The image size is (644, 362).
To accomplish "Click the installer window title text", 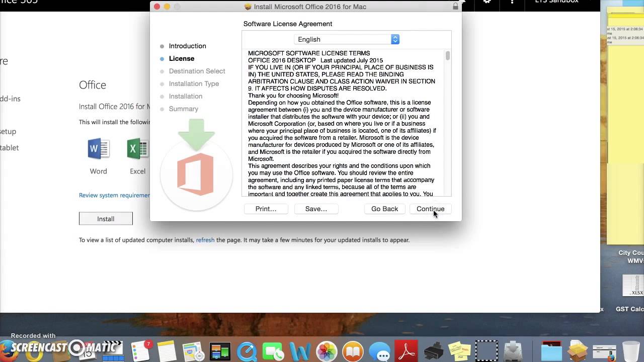I will [x=310, y=7].
